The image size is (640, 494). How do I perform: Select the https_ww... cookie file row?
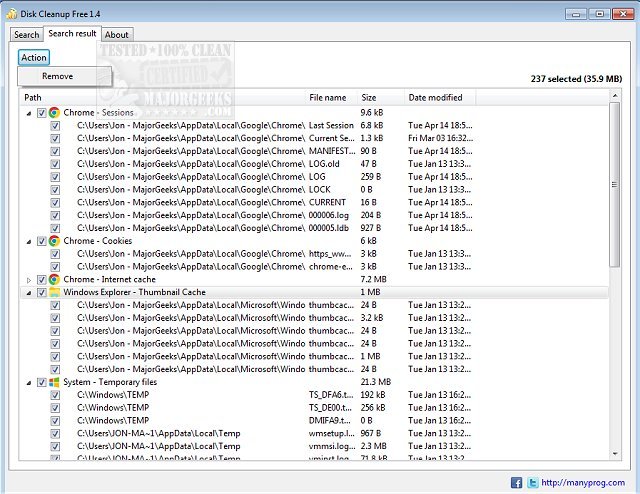(314, 254)
